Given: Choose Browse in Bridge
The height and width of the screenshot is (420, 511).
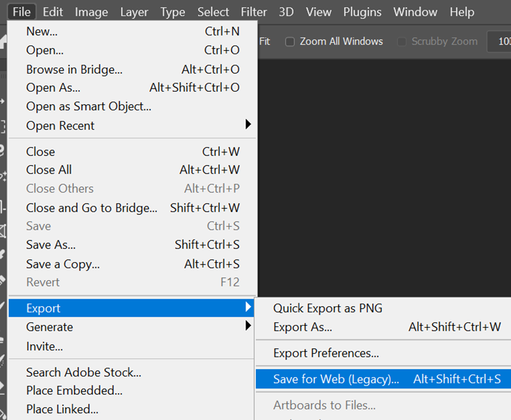Looking at the screenshot, I should click(x=74, y=69).
